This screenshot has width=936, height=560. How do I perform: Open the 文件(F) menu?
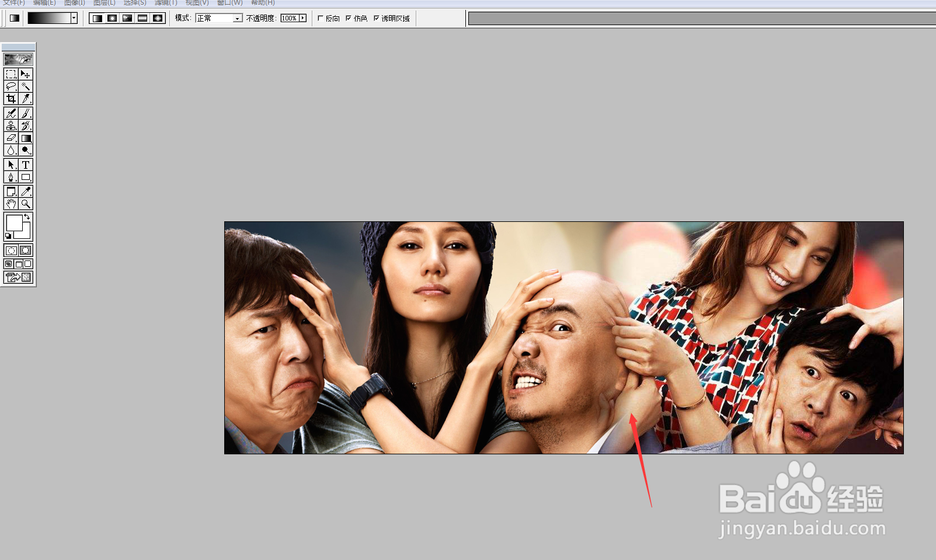(x=14, y=3)
